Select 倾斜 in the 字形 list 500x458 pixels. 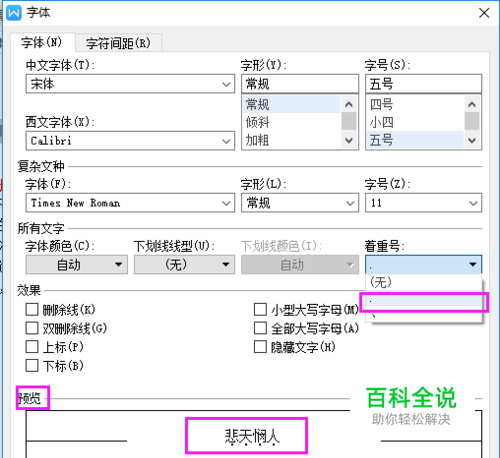292,122
